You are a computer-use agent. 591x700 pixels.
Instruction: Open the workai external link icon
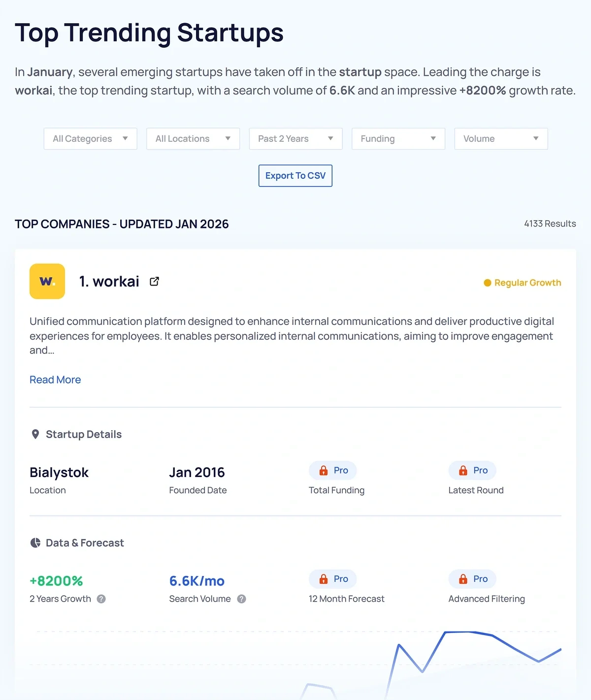click(x=154, y=281)
